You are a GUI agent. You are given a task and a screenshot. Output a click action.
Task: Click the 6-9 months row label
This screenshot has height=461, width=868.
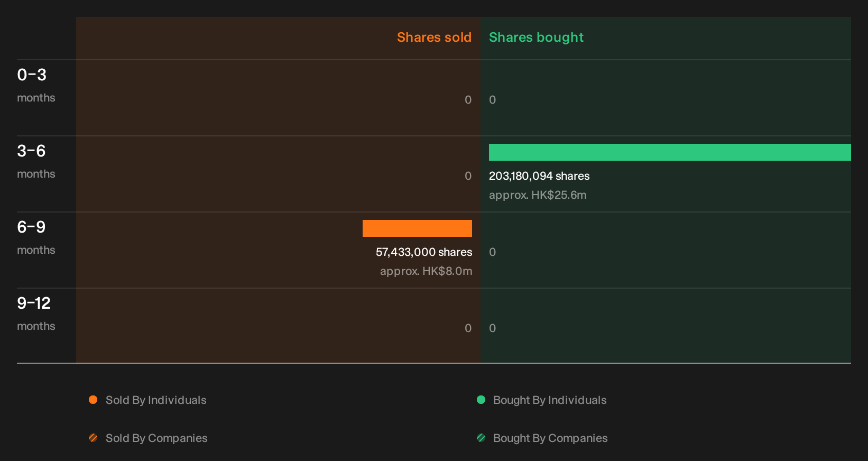click(x=36, y=237)
